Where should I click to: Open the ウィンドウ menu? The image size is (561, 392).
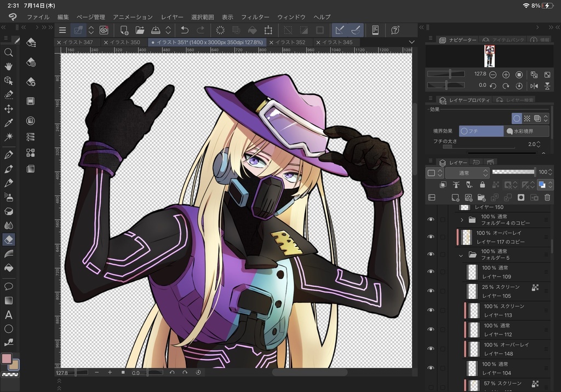[291, 17]
